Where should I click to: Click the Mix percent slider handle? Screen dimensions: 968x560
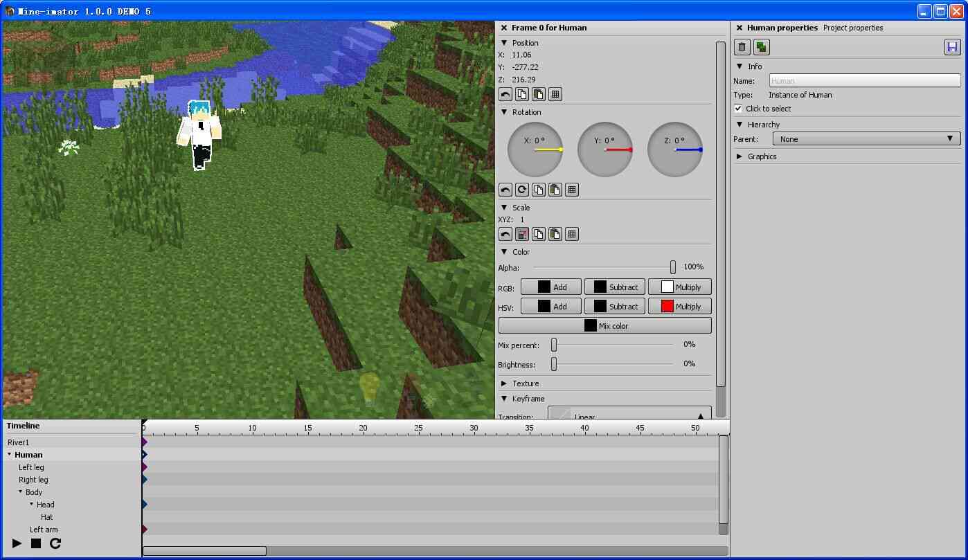pyautogui.click(x=554, y=345)
